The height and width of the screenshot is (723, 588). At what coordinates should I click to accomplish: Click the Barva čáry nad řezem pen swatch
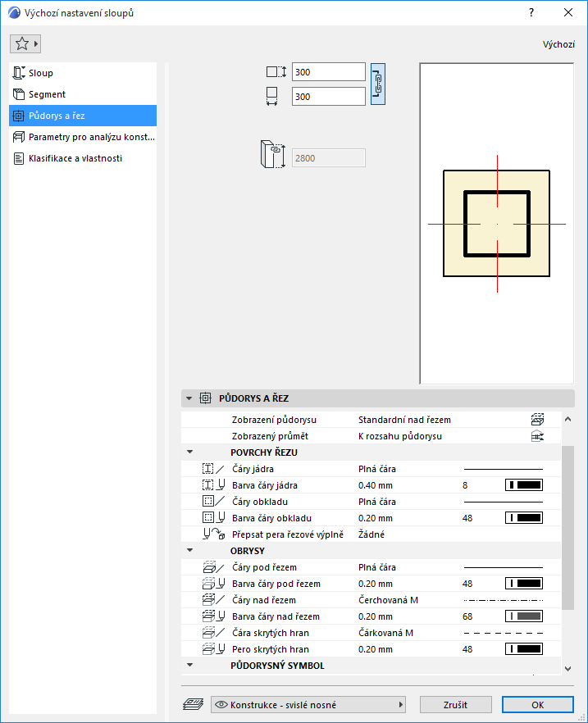[524, 616]
